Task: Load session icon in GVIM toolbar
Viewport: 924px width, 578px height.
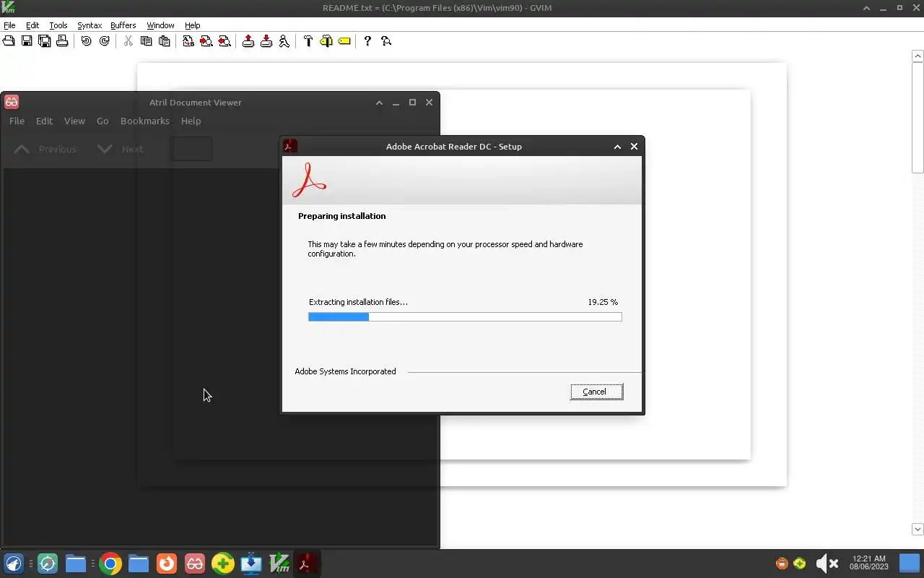Action: point(248,41)
